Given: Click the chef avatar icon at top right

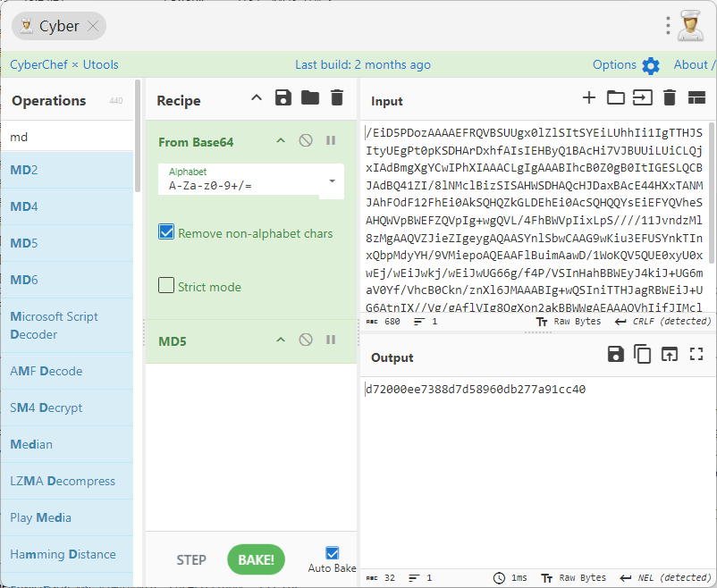Looking at the screenshot, I should 690,26.
